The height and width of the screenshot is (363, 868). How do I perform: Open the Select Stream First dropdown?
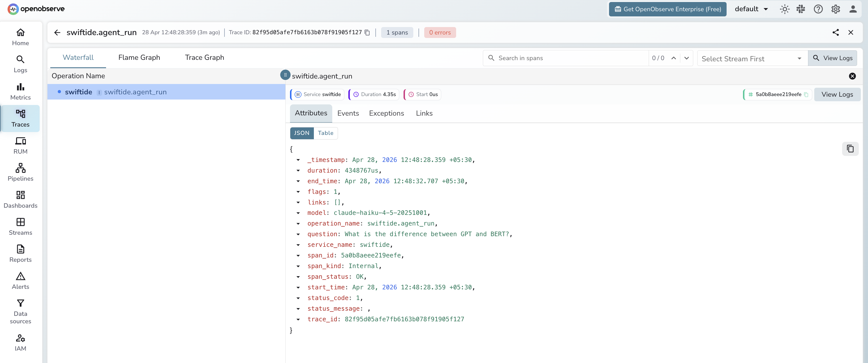[752, 58]
